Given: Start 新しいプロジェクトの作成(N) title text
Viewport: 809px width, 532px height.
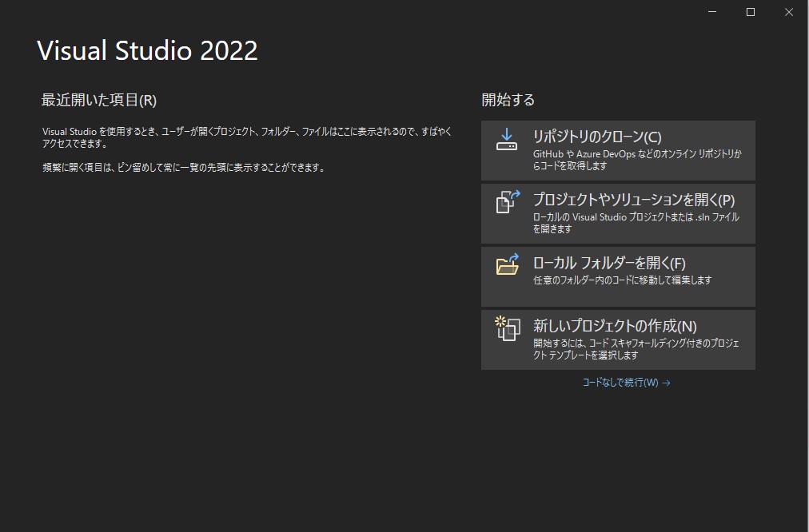Looking at the screenshot, I should pyautogui.click(x=615, y=326).
